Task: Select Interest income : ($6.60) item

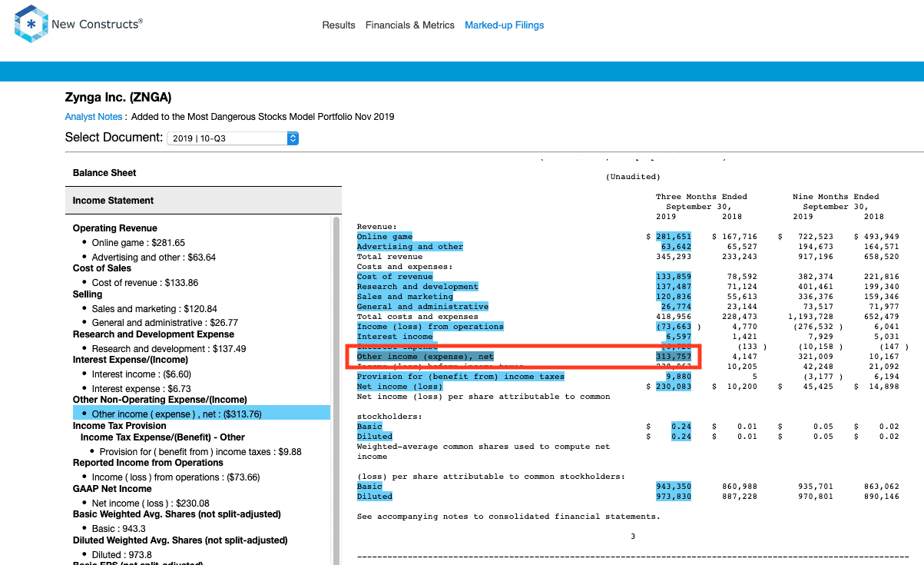Action: [142, 374]
